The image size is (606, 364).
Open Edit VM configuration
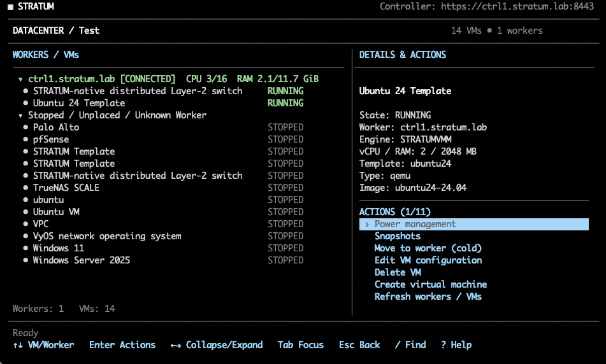(428, 260)
